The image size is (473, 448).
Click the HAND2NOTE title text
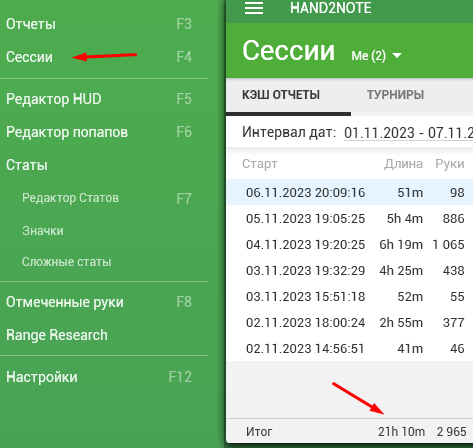point(330,8)
